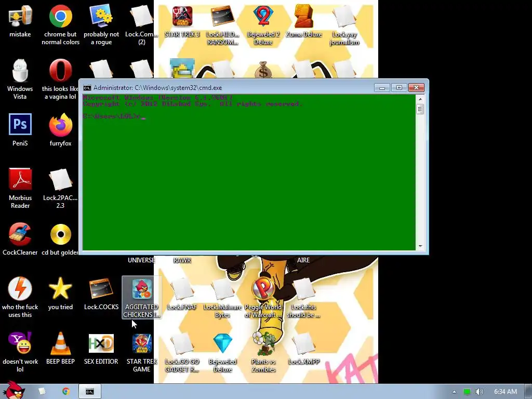Launch the Bejeweled 2 Deluxe shortcut
The image size is (532, 399).
263,16
